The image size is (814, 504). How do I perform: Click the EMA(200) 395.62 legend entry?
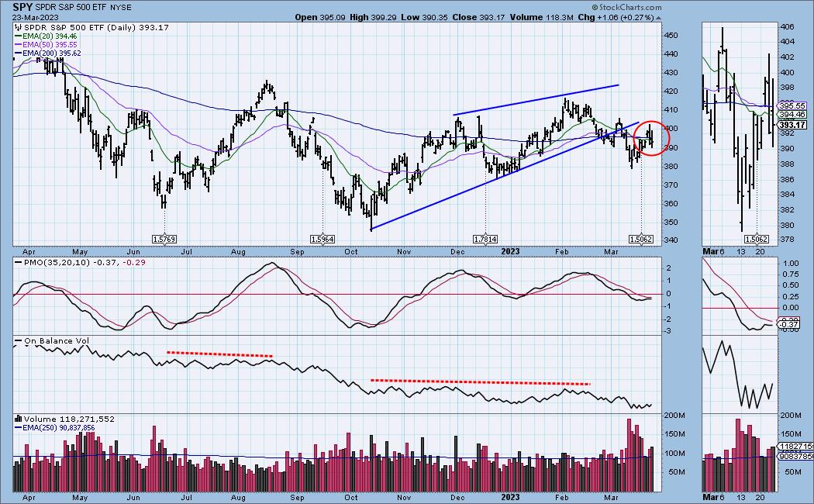pos(48,53)
